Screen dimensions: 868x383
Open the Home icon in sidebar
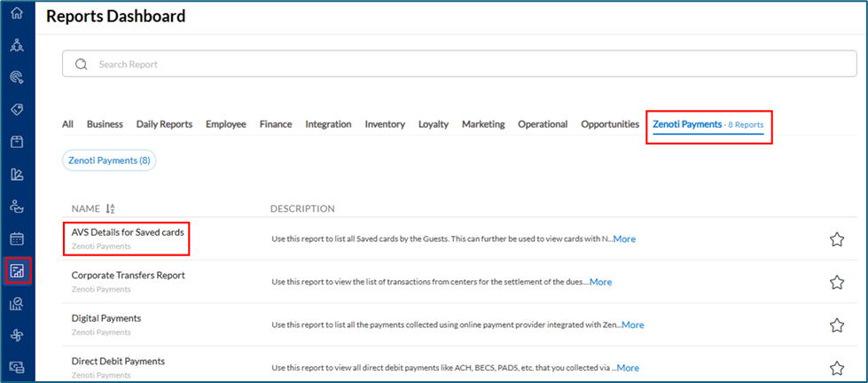[x=17, y=14]
